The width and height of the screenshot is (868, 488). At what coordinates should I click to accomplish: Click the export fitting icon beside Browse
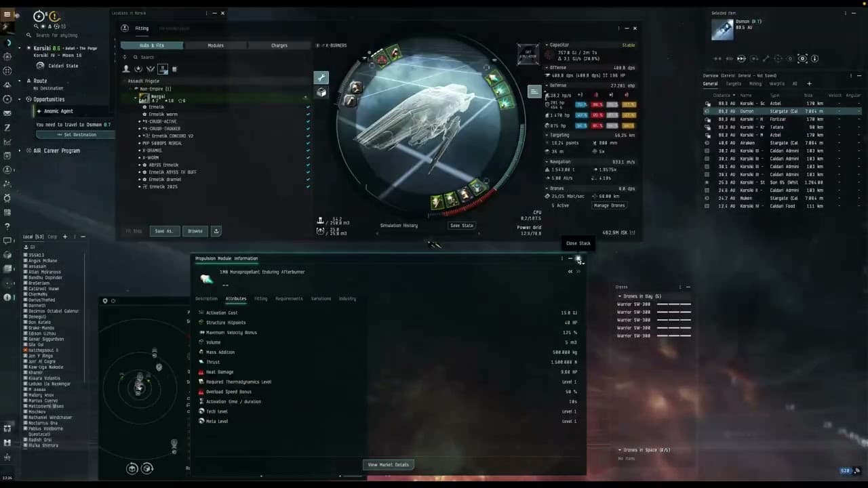pyautogui.click(x=216, y=231)
